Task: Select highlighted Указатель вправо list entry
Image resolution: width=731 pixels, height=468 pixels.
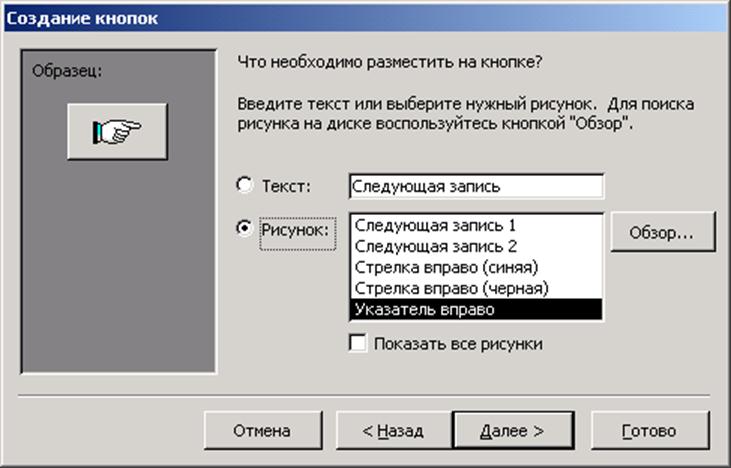Action: pyautogui.click(x=476, y=309)
